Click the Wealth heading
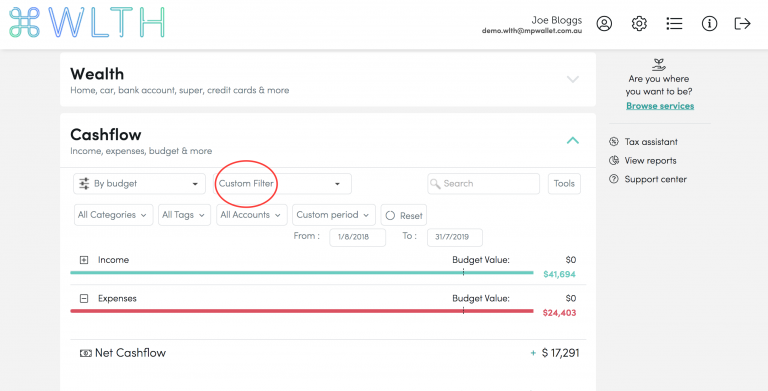 [97, 74]
